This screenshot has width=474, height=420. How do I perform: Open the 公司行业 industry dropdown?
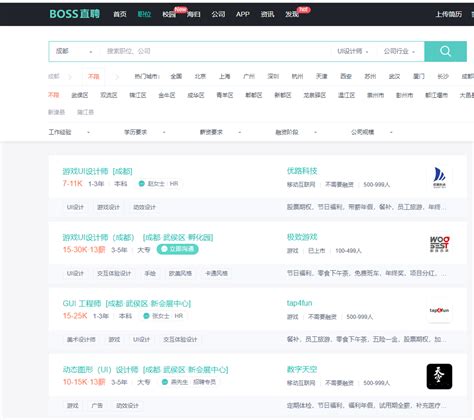coord(399,51)
